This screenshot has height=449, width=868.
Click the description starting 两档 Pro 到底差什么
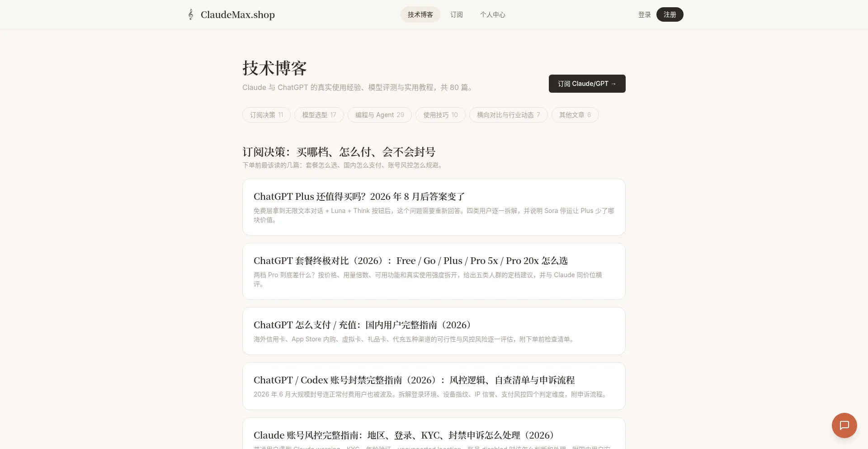tap(428, 279)
